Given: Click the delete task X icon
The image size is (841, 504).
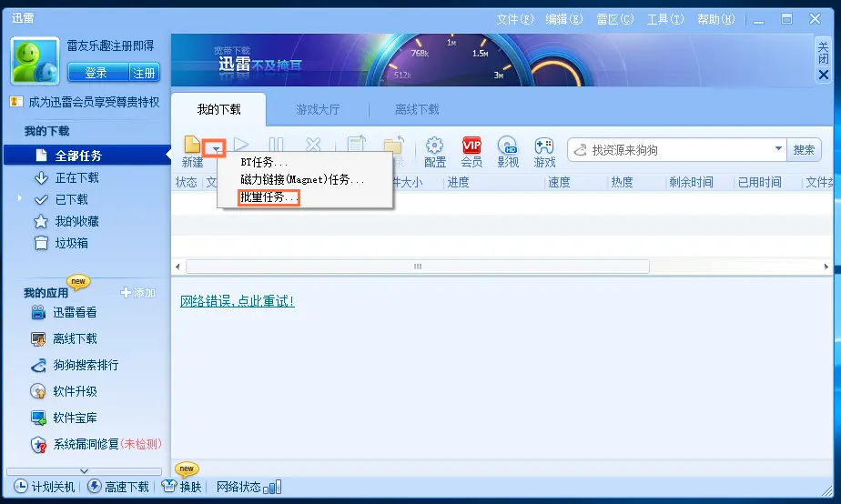Looking at the screenshot, I should [313, 145].
